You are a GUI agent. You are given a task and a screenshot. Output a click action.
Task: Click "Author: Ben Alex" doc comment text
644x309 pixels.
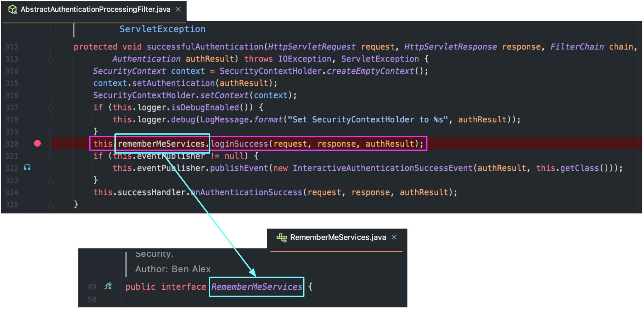pyautogui.click(x=173, y=269)
